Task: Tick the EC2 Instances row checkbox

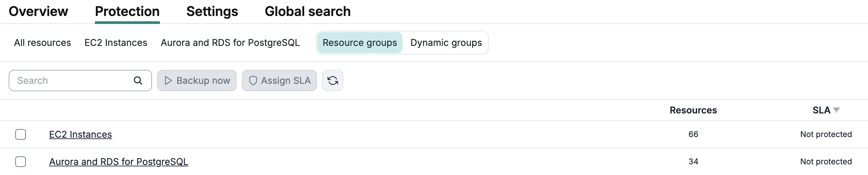Action: [21, 134]
